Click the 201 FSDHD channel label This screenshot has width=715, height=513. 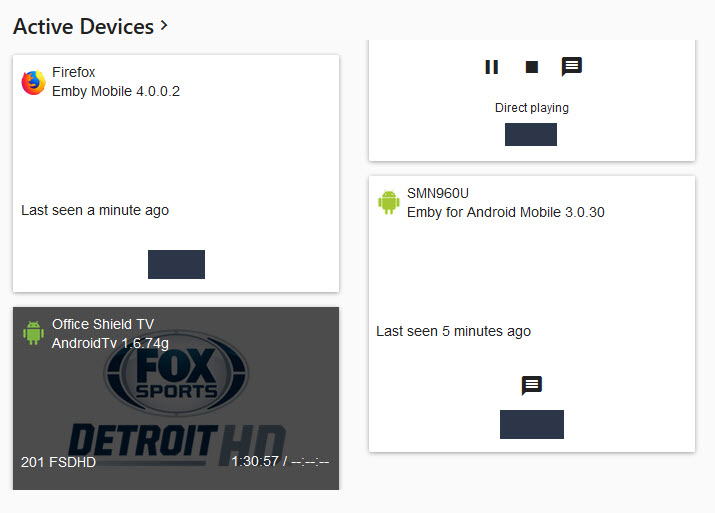tap(58, 462)
